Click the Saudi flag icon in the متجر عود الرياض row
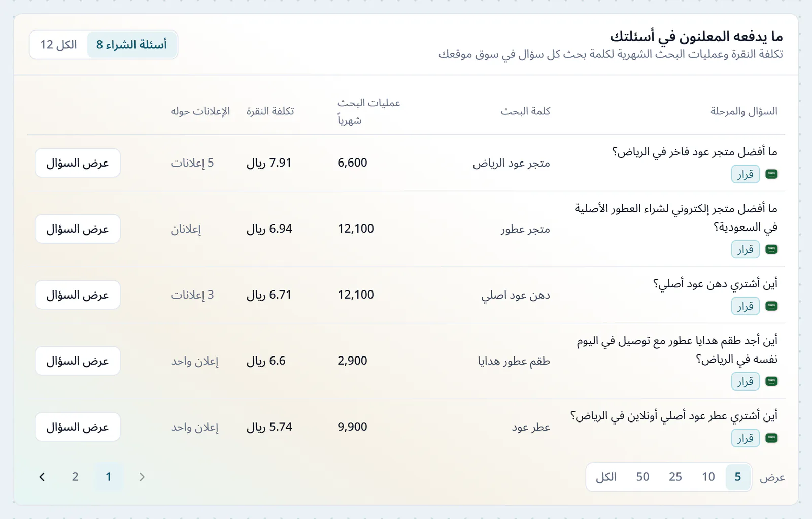This screenshot has width=812, height=519. tap(771, 174)
